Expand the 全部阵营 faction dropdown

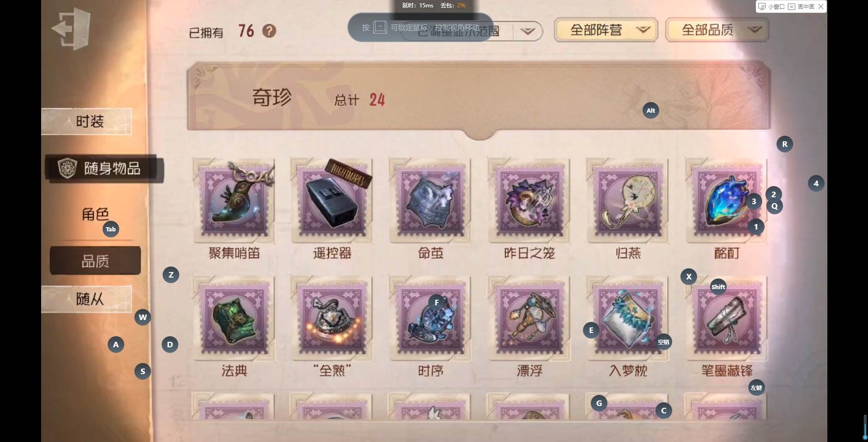coord(606,30)
